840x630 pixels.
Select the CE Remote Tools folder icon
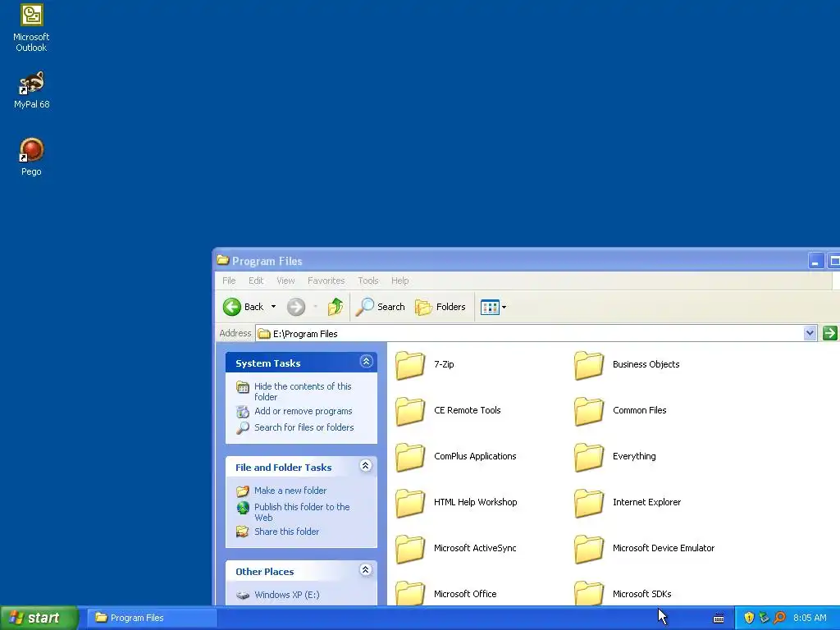click(x=410, y=411)
